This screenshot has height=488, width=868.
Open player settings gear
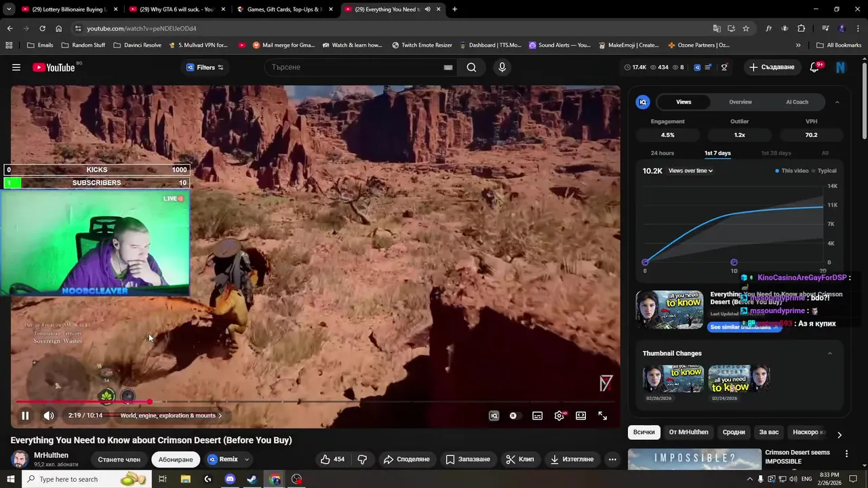pyautogui.click(x=559, y=415)
